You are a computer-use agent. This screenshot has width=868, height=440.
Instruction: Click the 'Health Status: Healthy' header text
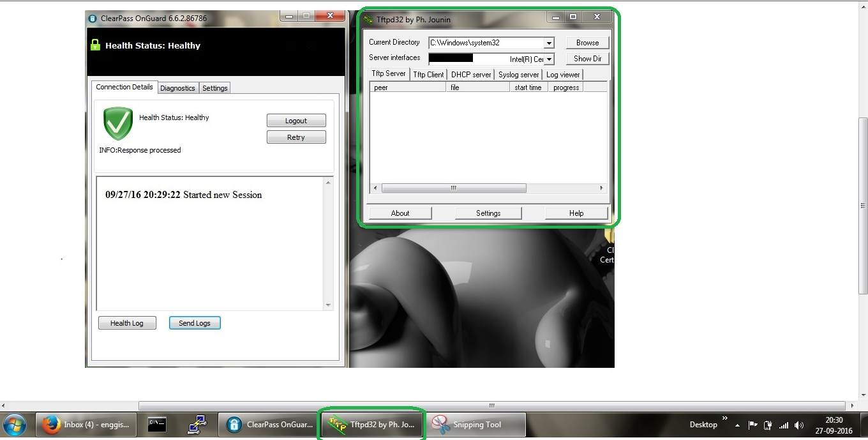[x=153, y=45]
